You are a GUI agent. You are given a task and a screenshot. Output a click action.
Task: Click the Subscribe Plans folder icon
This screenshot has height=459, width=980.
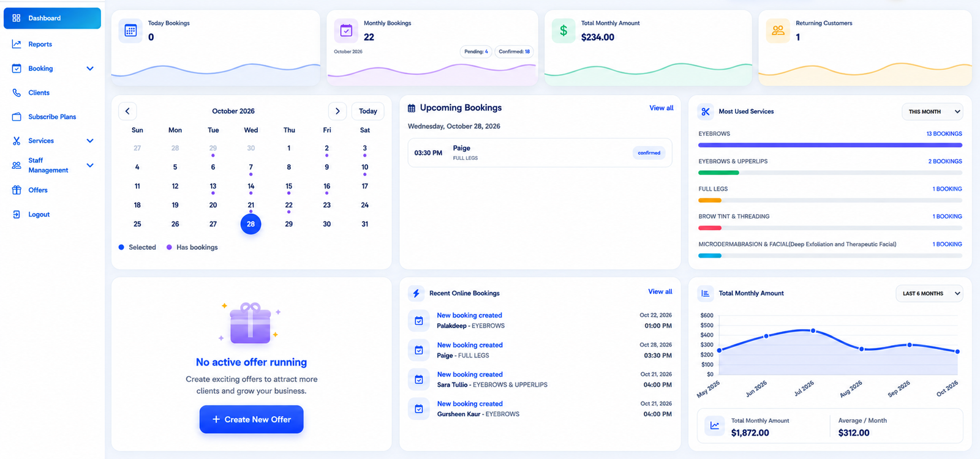(x=17, y=116)
